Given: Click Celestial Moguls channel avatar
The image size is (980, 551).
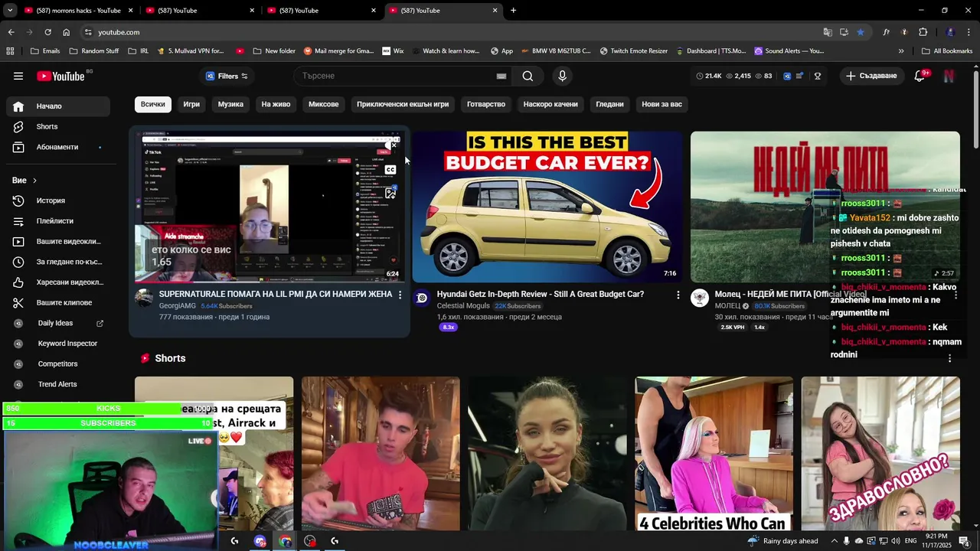Looking at the screenshot, I should point(422,298).
